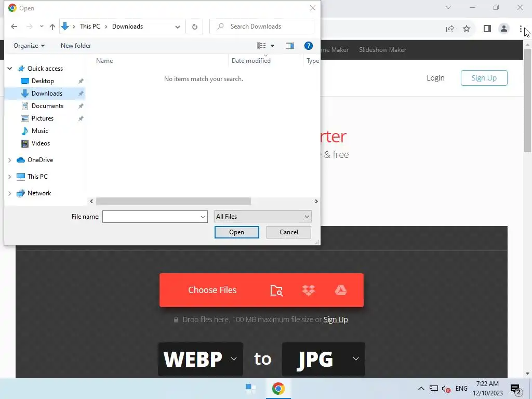
Task: Open the network tray icon
Action: (x=434, y=389)
